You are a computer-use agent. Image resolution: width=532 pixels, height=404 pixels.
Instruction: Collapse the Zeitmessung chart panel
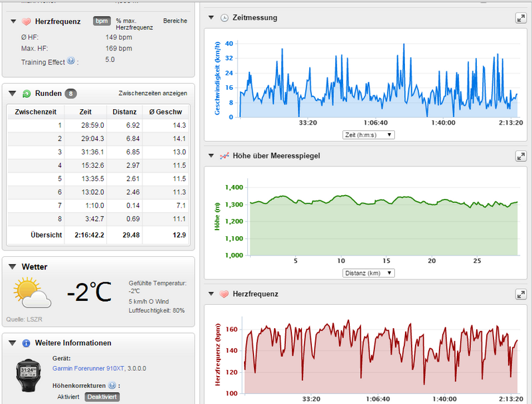211,17
